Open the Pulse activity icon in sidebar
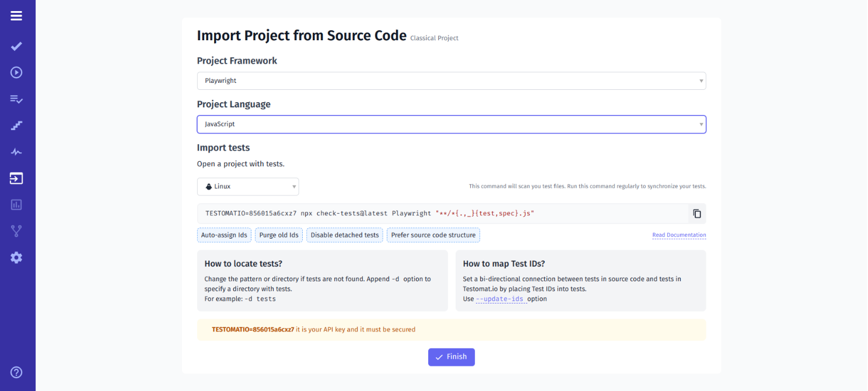The image size is (868, 391). 16,151
